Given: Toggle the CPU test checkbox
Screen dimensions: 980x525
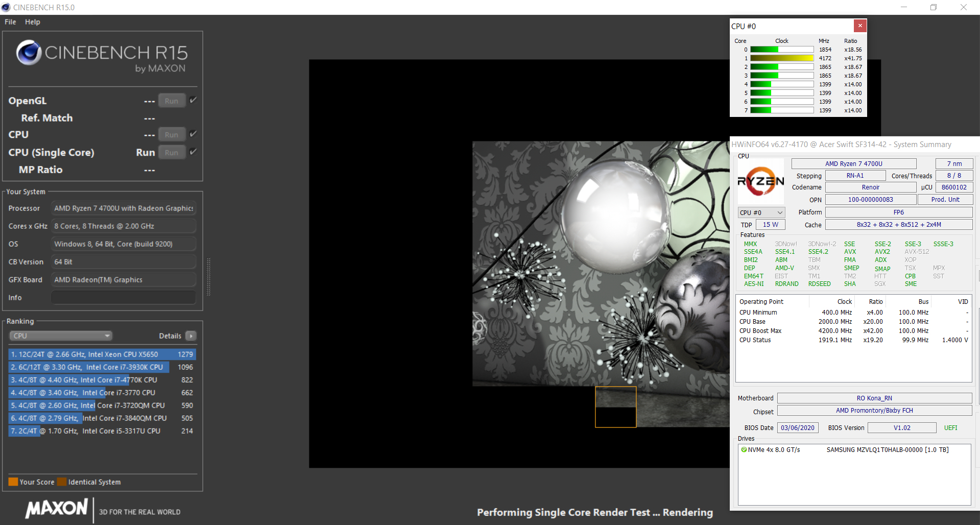Looking at the screenshot, I should coord(193,134).
